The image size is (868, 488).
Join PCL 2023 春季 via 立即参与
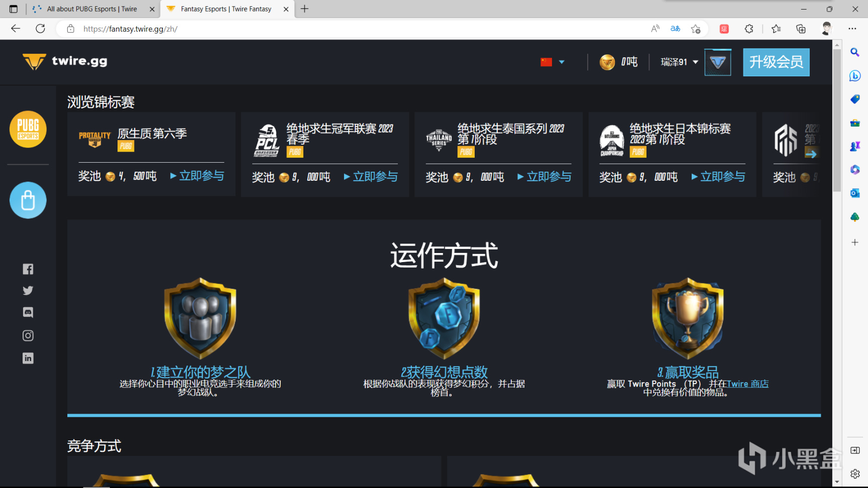coord(371,177)
